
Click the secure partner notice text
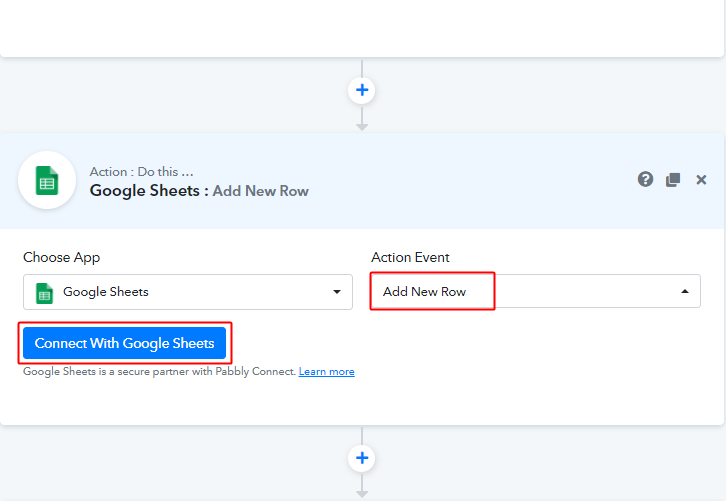pyautogui.click(x=159, y=371)
